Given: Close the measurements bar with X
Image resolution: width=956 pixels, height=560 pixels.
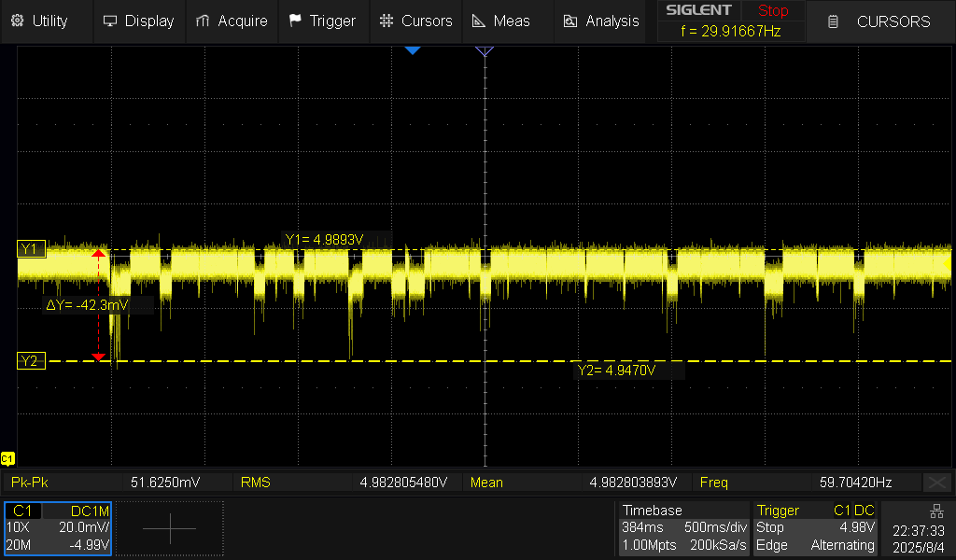Looking at the screenshot, I should [x=936, y=483].
